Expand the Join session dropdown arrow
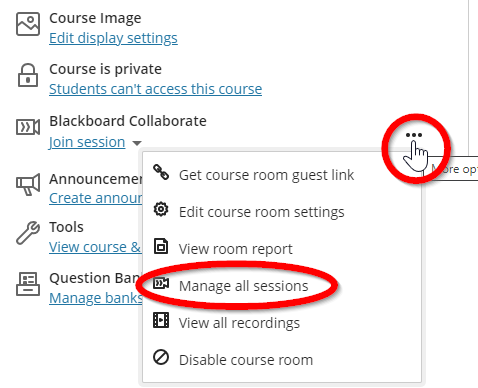478x388 pixels. tap(137, 143)
